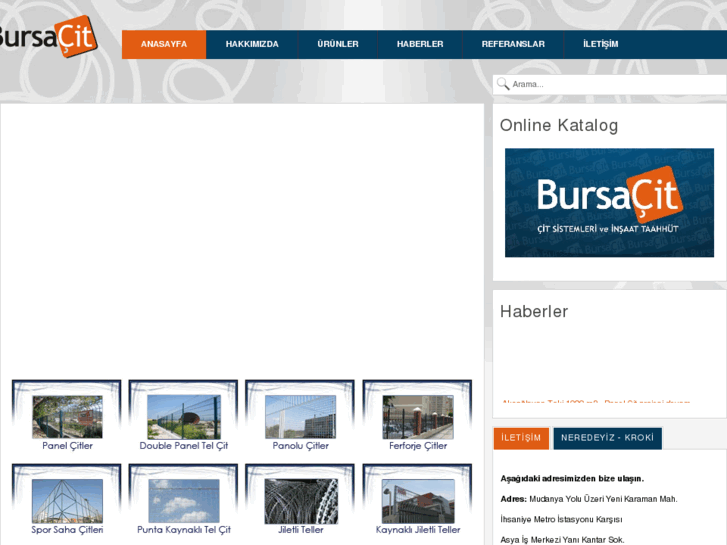Click the Kaynaklı Jiletli Teller link
727x545 pixels.
(x=418, y=530)
